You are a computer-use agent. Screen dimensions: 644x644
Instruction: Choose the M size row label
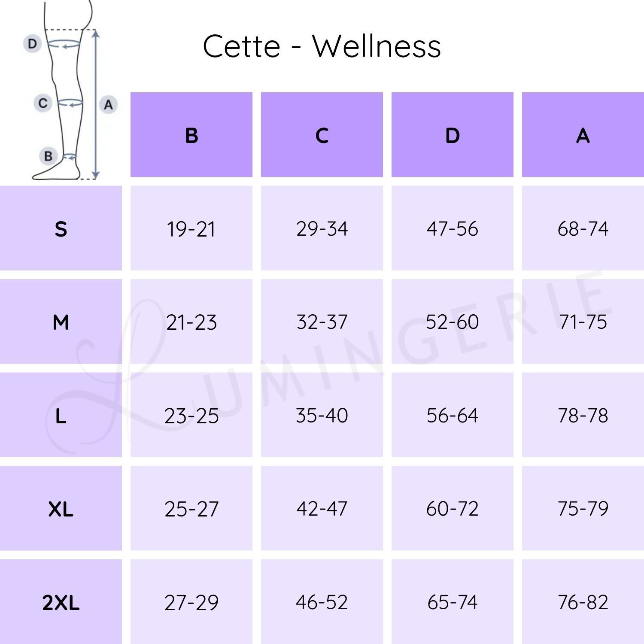click(x=61, y=322)
